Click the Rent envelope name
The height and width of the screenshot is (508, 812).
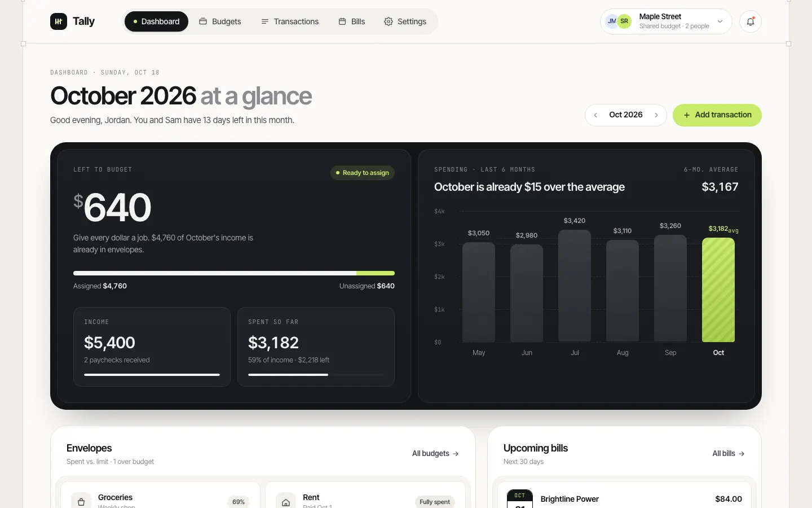click(x=311, y=497)
